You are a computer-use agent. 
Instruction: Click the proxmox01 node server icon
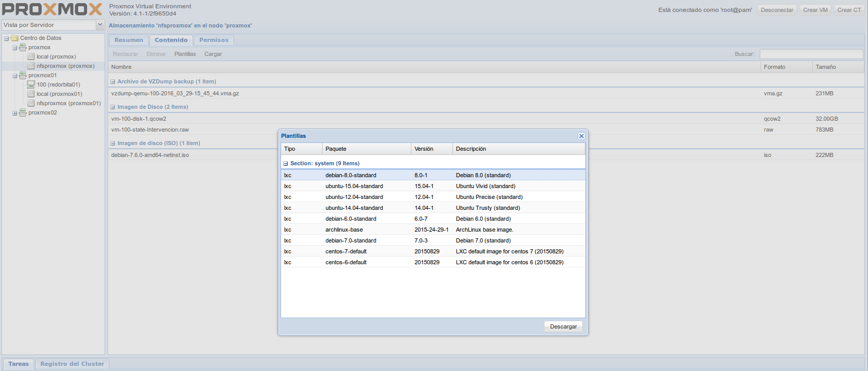23,76
